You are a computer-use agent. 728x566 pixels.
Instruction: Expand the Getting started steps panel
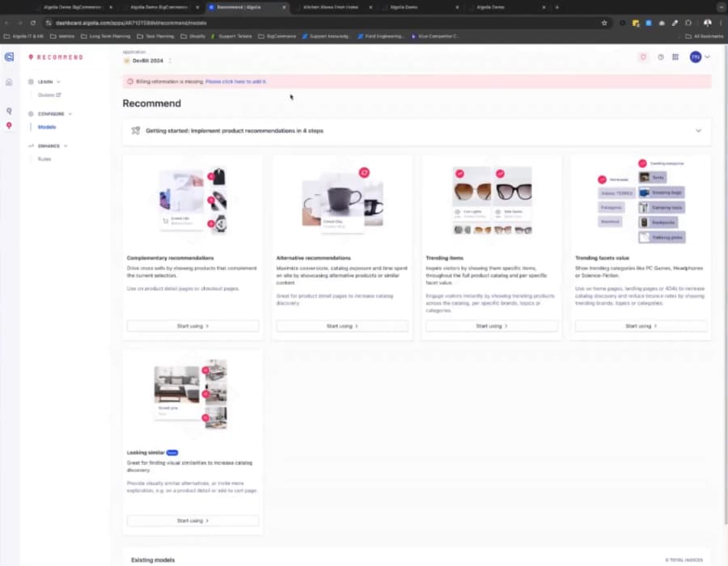coord(698,131)
